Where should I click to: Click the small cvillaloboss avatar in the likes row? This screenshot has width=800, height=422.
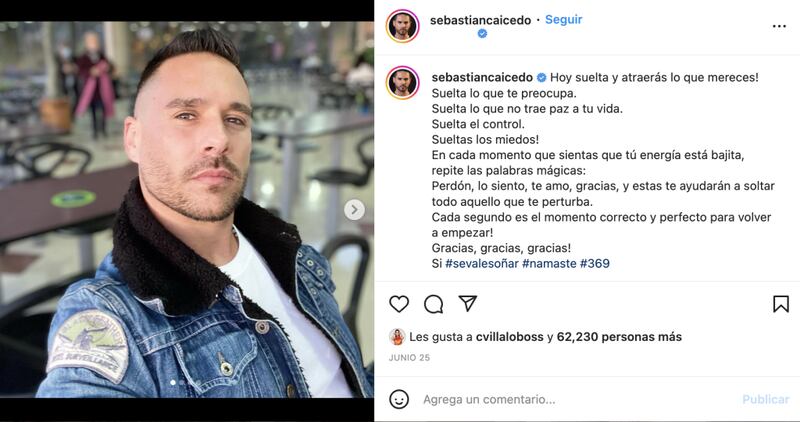click(x=397, y=337)
